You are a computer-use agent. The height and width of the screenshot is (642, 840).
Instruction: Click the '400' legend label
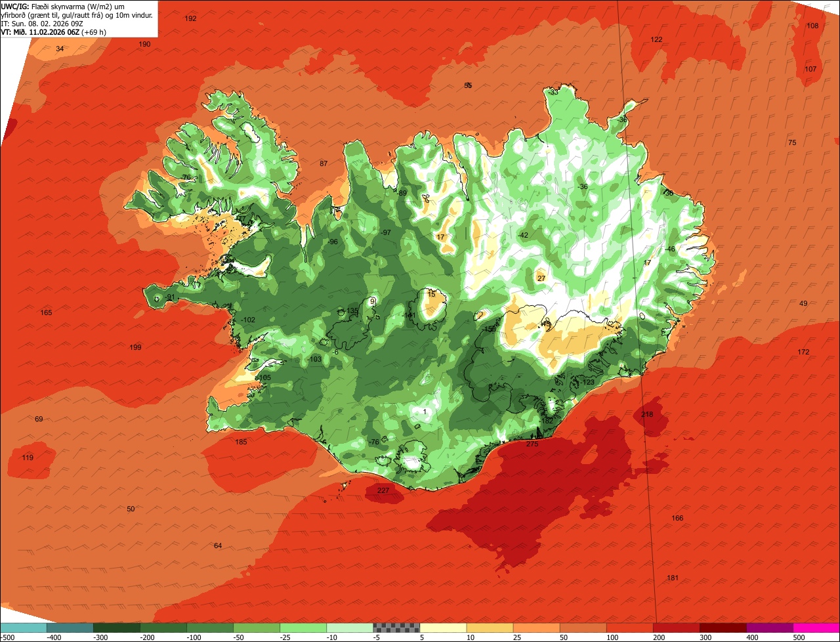[752, 637]
